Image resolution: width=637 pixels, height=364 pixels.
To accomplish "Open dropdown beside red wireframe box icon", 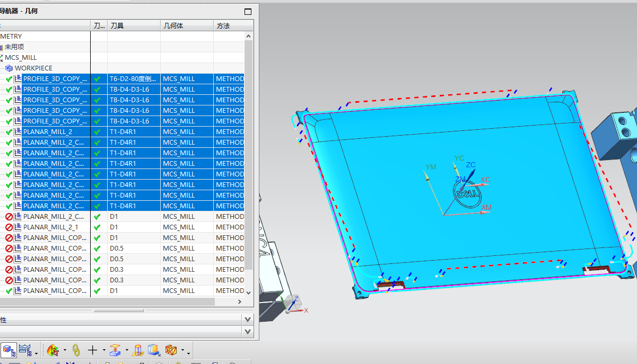I will pyautogui.click(x=182, y=350).
